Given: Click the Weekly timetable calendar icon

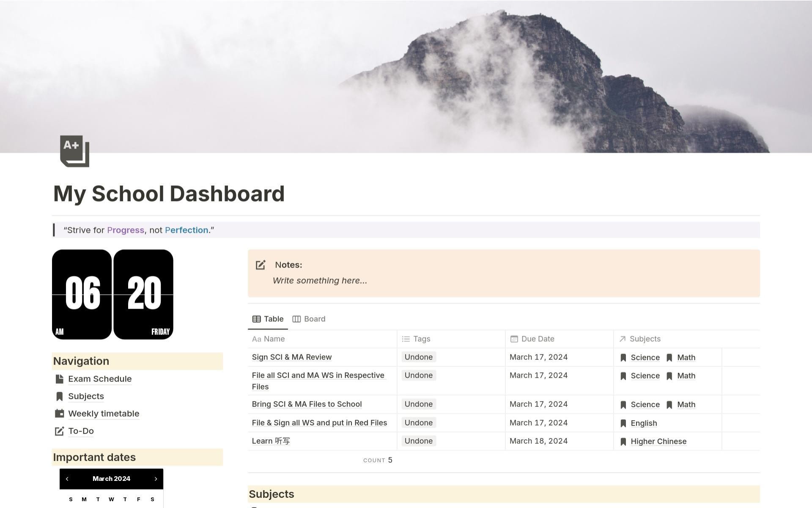Looking at the screenshot, I should point(60,414).
